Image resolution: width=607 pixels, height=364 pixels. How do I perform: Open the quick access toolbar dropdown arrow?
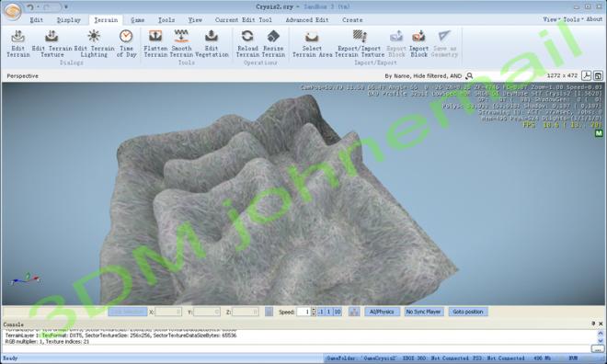(x=66, y=7)
